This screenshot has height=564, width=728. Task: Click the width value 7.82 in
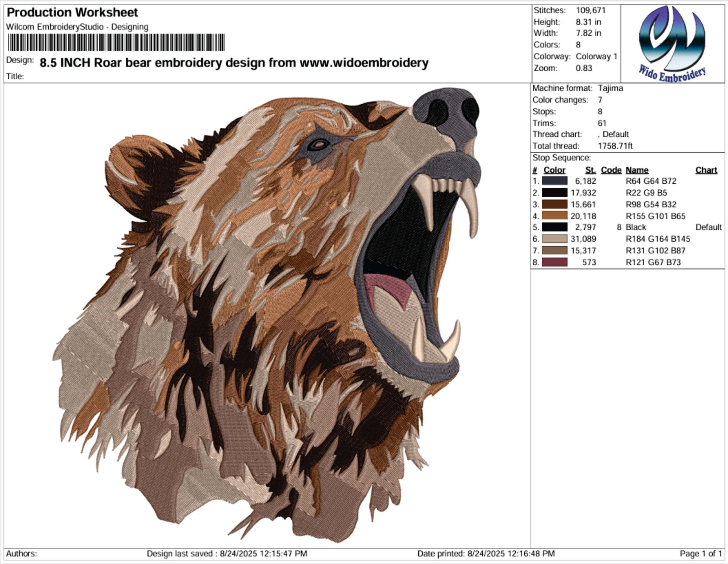(x=588, y=33)
